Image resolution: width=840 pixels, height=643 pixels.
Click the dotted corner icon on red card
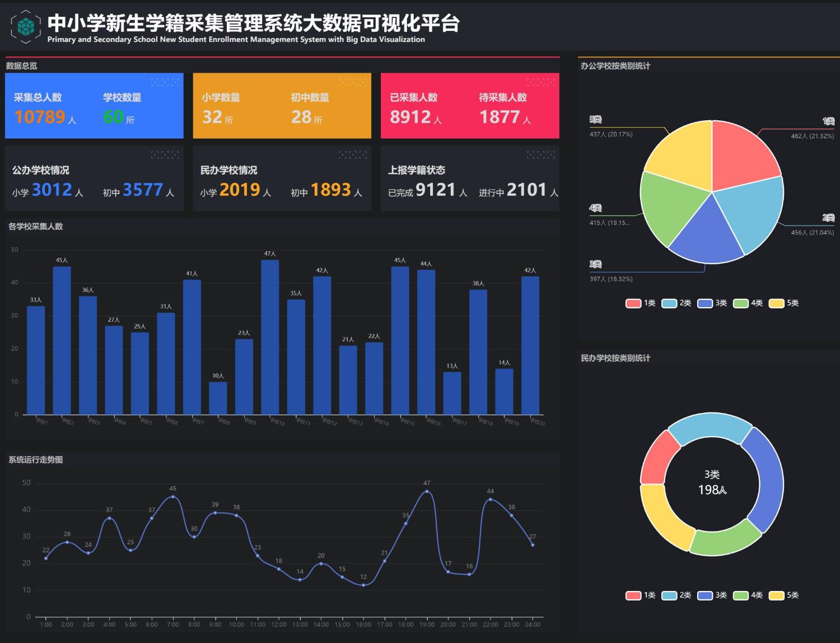[x=540, y=82]
